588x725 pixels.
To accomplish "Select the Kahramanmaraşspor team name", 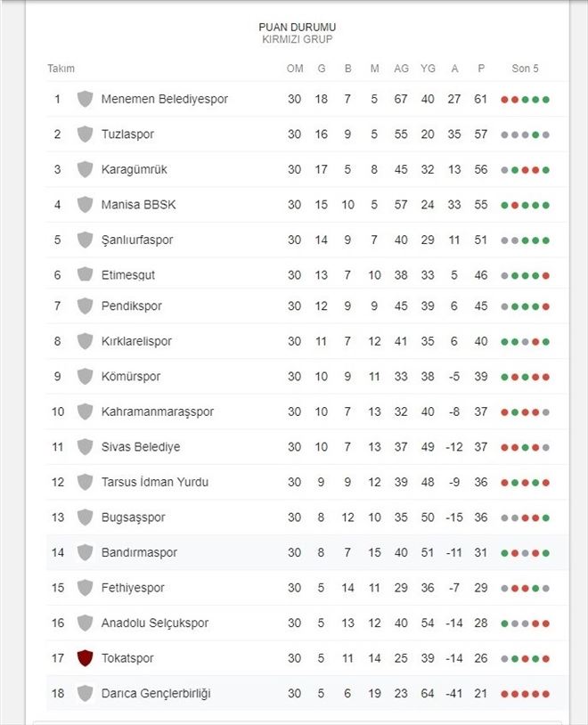I will tap(158, 411).
